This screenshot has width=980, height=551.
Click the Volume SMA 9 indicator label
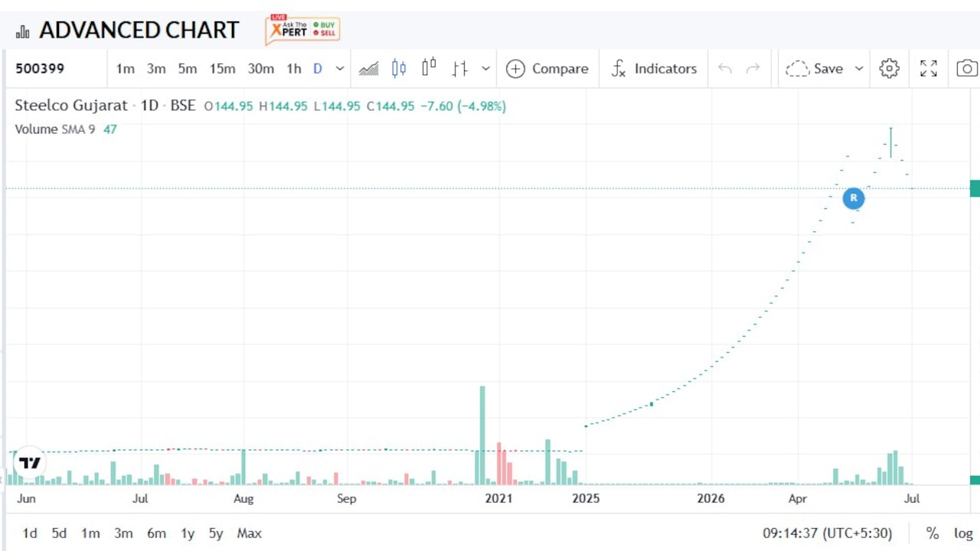click(x=55, y=129)
